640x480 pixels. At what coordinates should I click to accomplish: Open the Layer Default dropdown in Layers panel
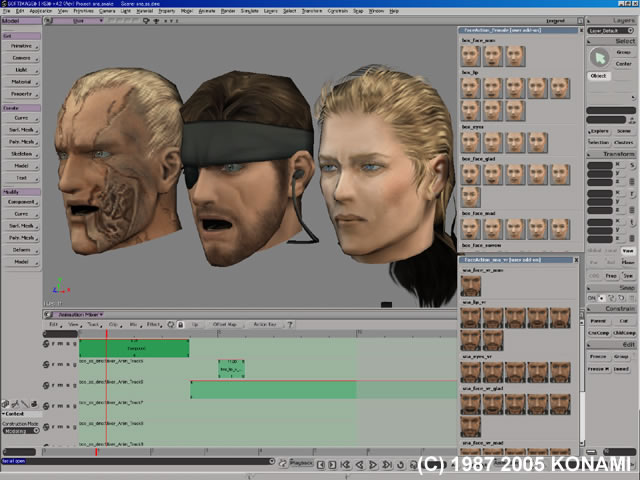coord(611,31)
